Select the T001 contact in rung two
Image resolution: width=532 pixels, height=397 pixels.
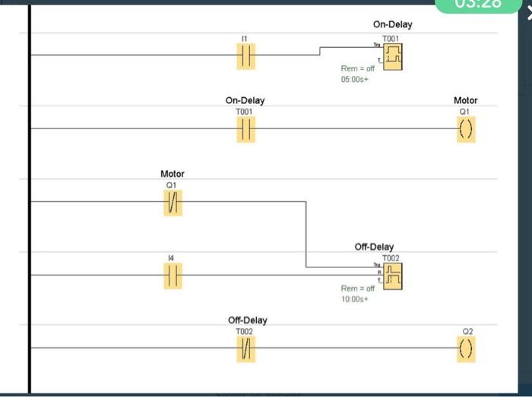[246, 130]
